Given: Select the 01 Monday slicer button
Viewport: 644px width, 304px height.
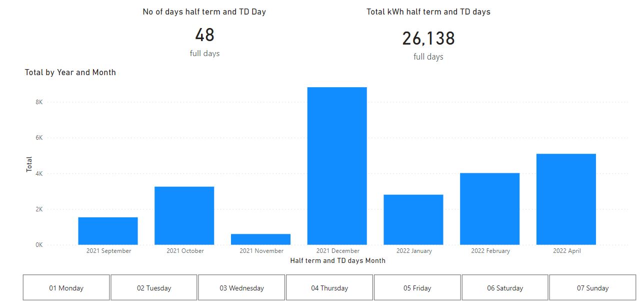Looking at the screenshot, I should click(x=66, y=288).
